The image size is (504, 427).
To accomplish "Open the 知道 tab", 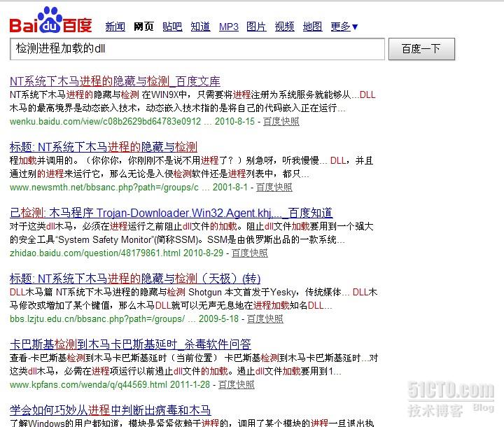I will click(201, 27).
